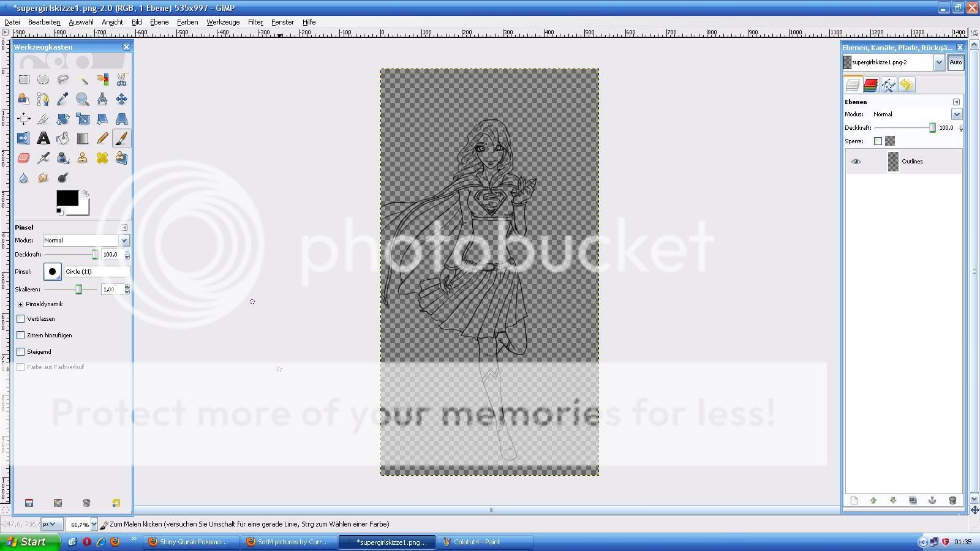Screen dimensions: 980x551
Task: Click the Circle (11) brush preview
Action: point(52,271)
